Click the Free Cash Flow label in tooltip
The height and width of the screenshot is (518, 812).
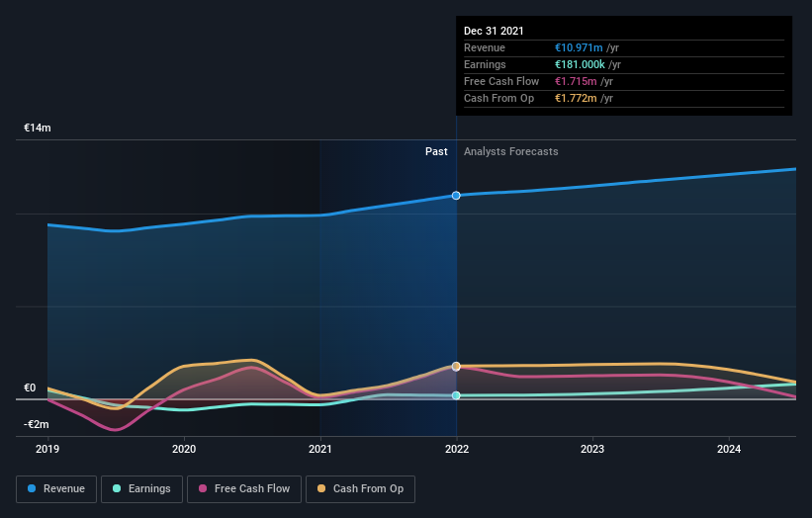501,81
